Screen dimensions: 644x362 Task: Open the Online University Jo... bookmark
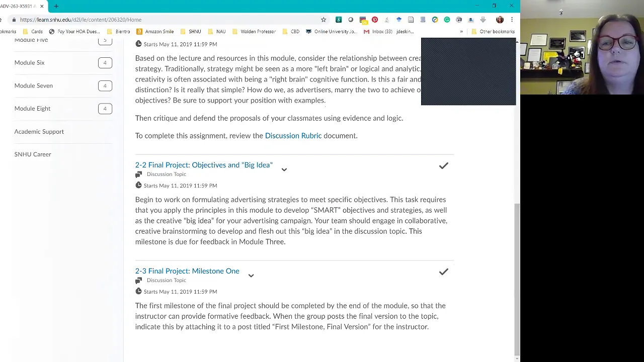point(331,32)
